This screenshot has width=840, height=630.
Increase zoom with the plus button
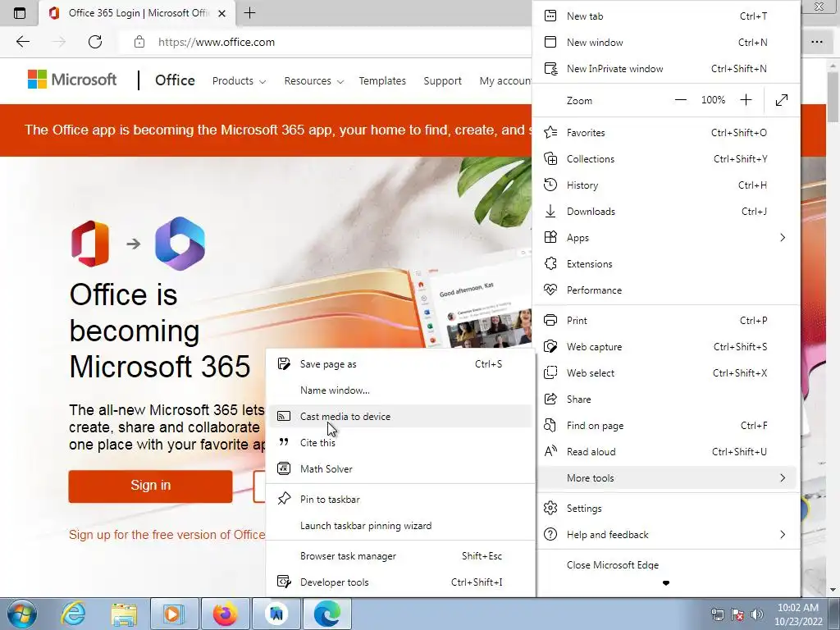click(x=746, y=100)
